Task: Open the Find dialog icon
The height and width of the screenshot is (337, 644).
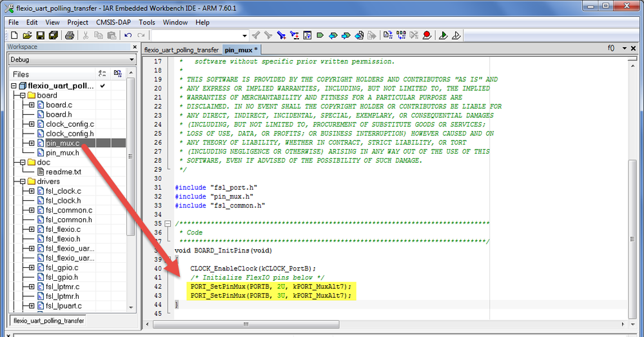Action: (x=282, y=36)
